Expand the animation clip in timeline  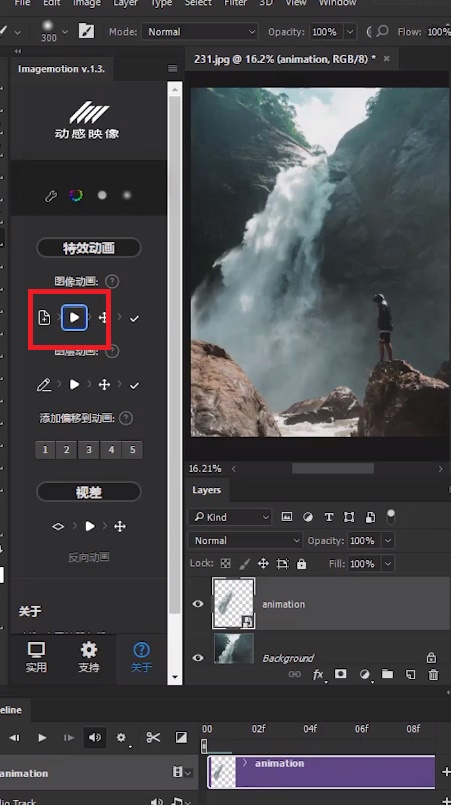(x=245, y=763)
